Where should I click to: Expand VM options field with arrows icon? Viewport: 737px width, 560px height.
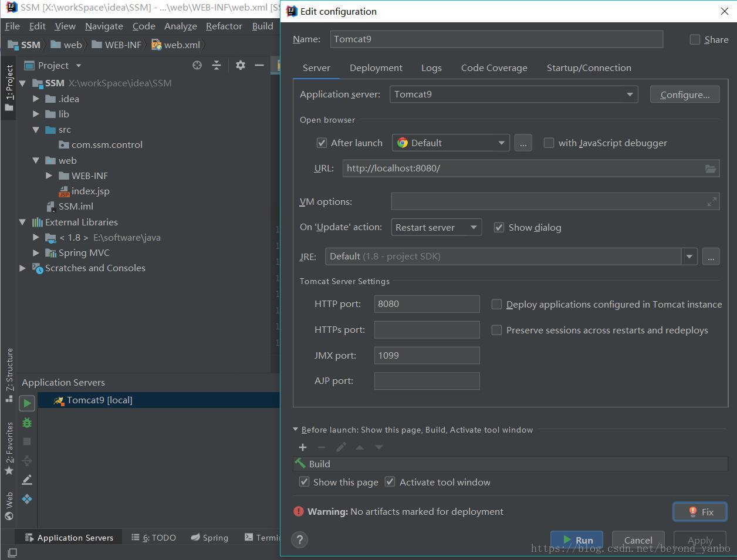712,202
